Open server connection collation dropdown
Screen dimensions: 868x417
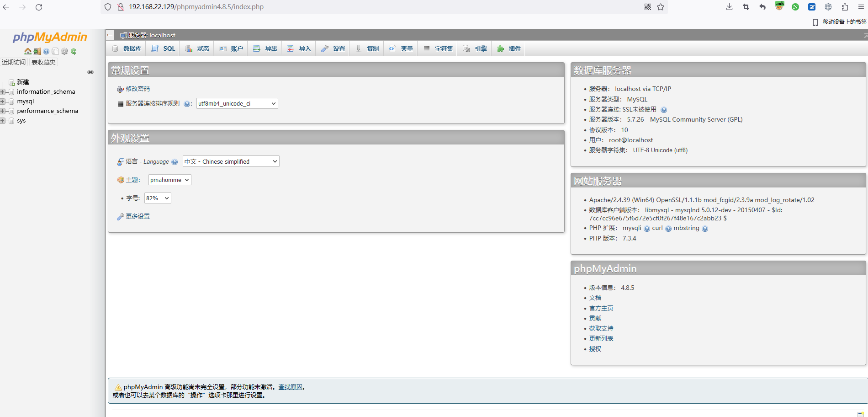[237, 104]
